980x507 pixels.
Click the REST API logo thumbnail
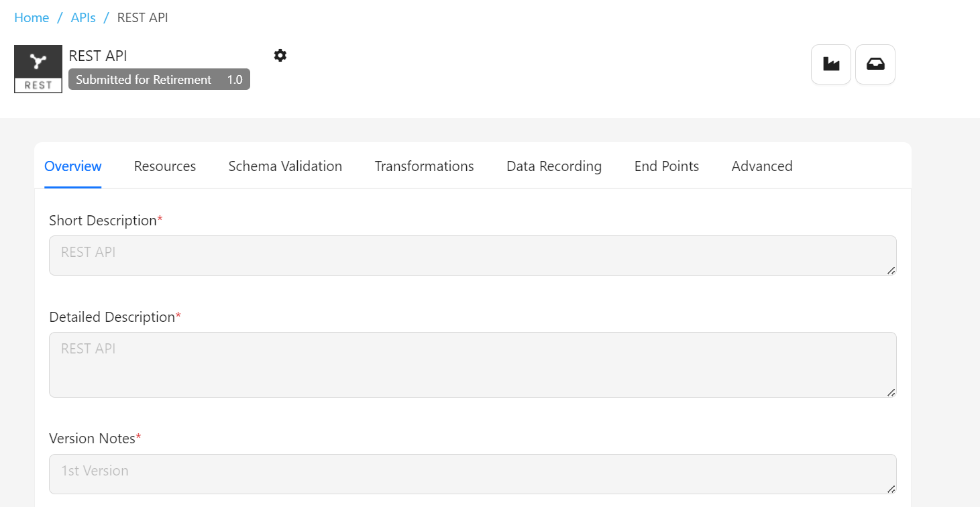pos(38,69)
